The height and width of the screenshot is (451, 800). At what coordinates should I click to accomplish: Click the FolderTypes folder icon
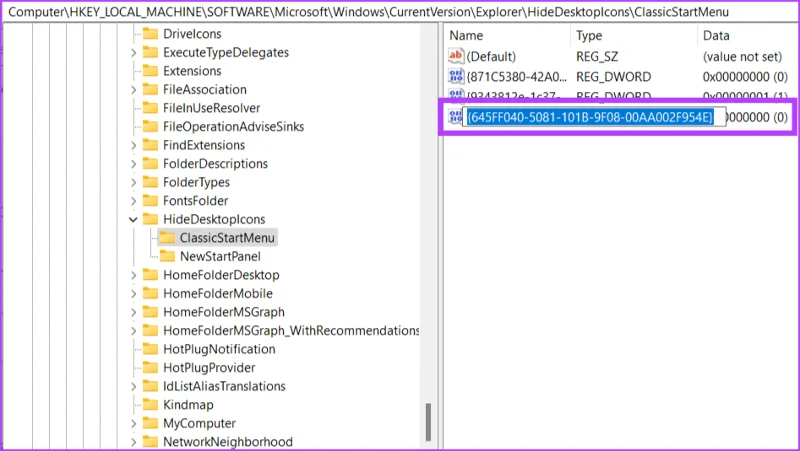click(x=150, y=182)
